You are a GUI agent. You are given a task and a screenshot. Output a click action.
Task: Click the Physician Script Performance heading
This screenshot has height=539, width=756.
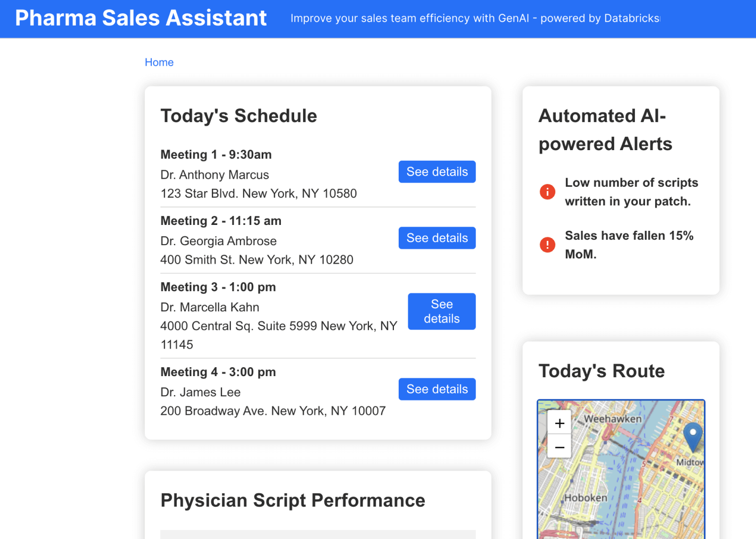coord(293,500)
